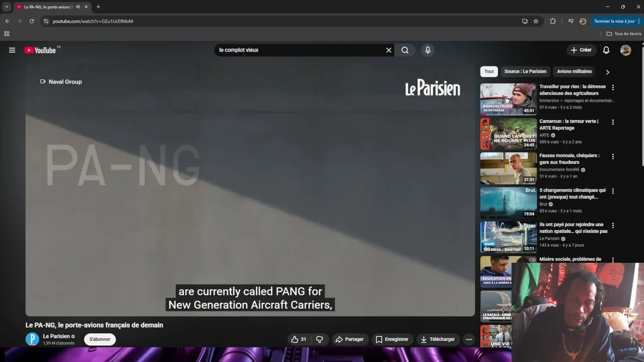644x362 pixels.
Task: Open title 'Fausse monnaie, chéquiers'
Action: point(570,159)
